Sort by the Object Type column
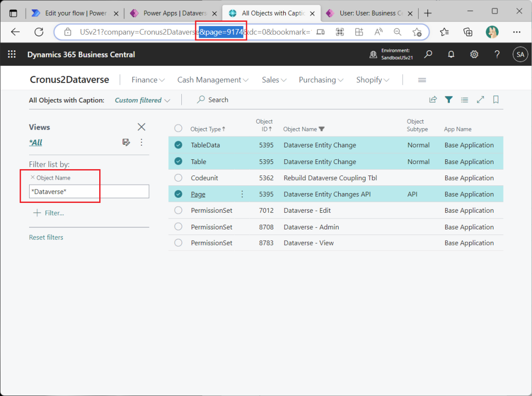This screenshot has width=532, height=396. click(208, 129)
